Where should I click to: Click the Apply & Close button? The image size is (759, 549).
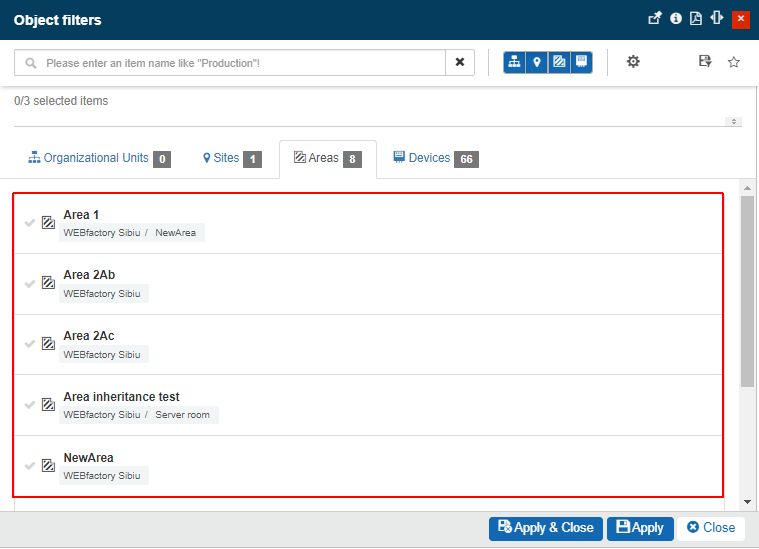click(546, 528)
